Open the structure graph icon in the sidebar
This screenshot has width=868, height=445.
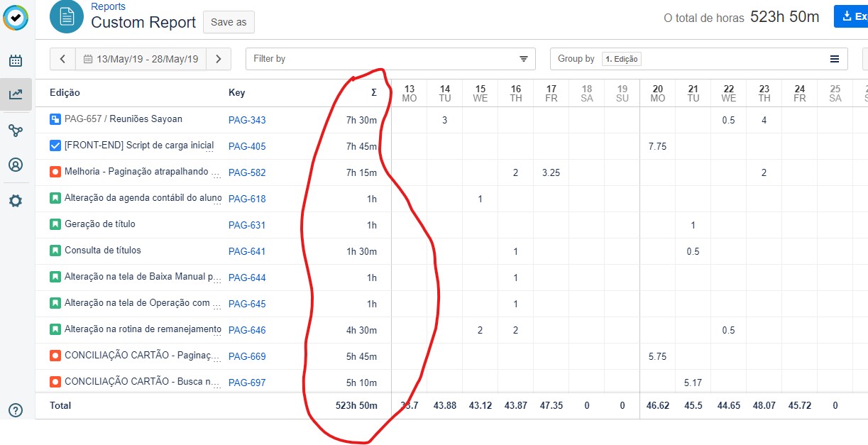pos(16,130)
